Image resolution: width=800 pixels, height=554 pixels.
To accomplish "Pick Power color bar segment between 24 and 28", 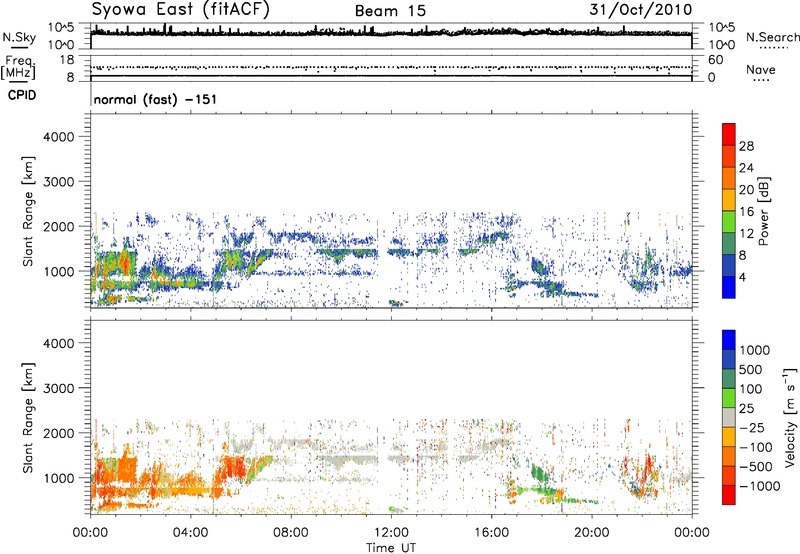I will 729,156.
